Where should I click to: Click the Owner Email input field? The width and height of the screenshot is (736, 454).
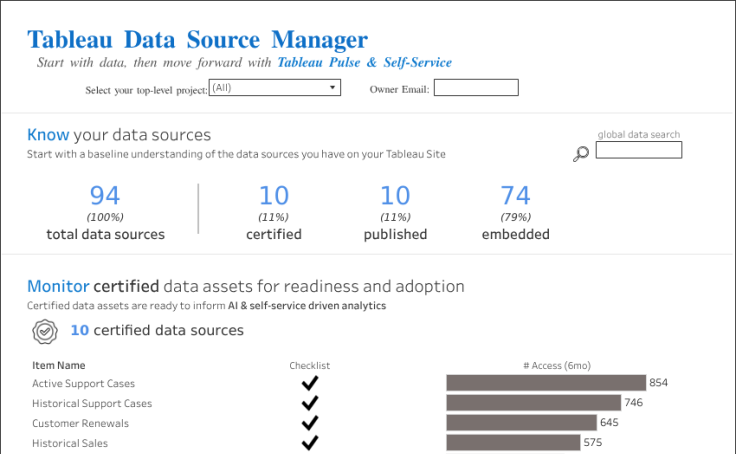click(476, 88)
